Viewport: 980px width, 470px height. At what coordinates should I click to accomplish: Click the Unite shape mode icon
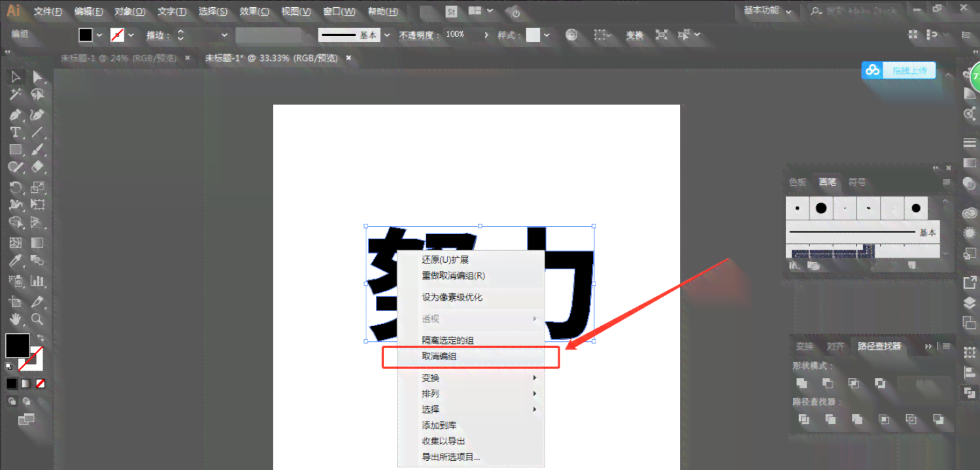802,383
